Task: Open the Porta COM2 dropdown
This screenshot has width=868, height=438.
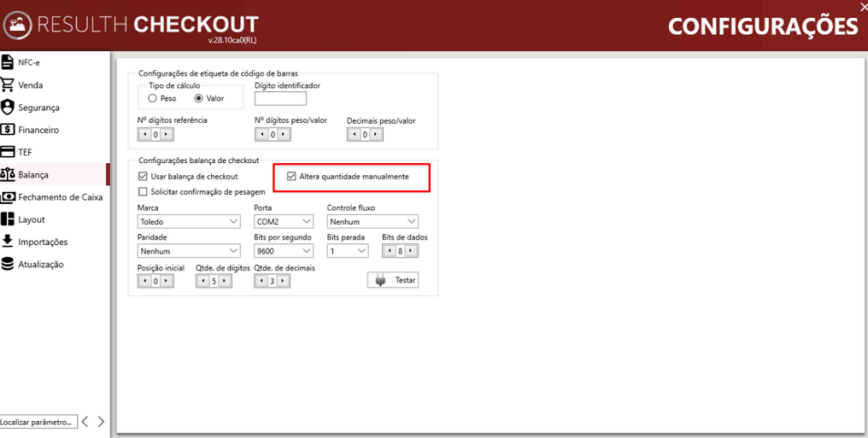Action: coord(284,222)
